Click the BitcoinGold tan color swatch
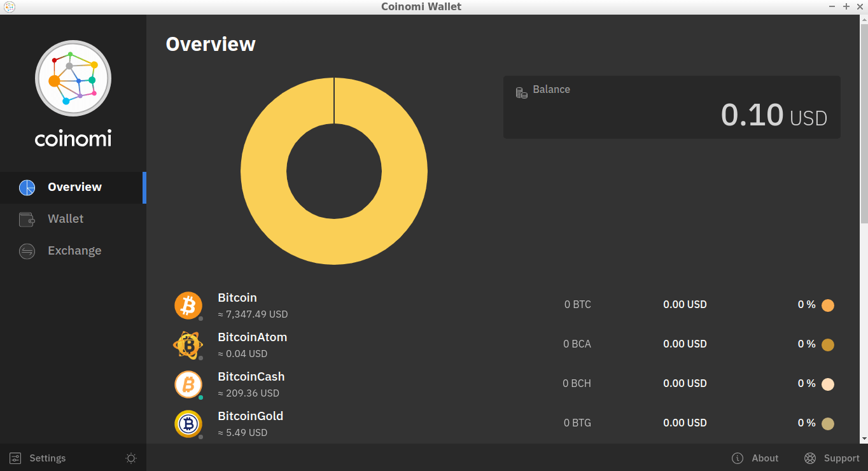 click(x=828, y=424)
